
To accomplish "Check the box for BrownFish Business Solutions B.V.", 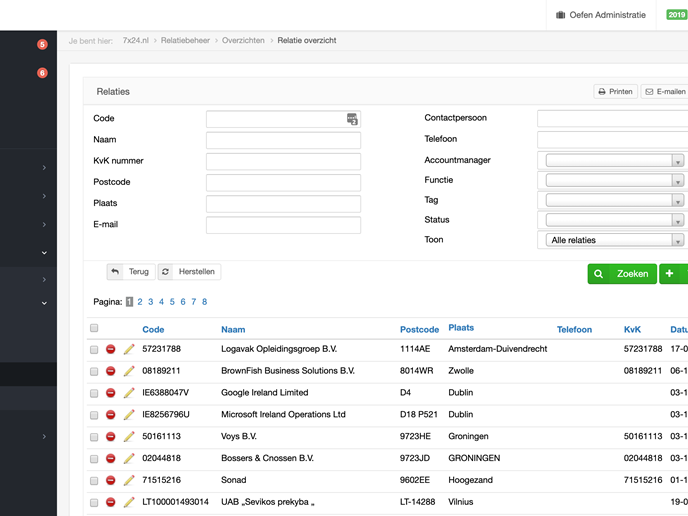I will click(x=94, y=371).
